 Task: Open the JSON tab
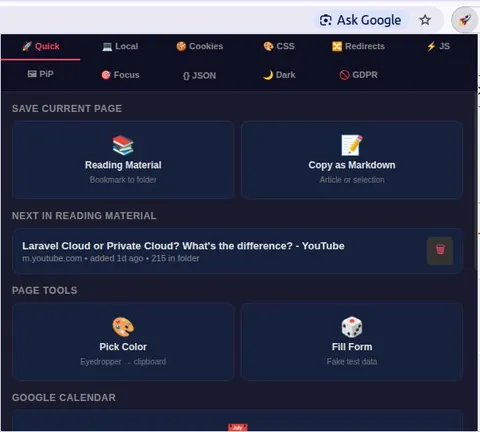[x=200, y=76]
